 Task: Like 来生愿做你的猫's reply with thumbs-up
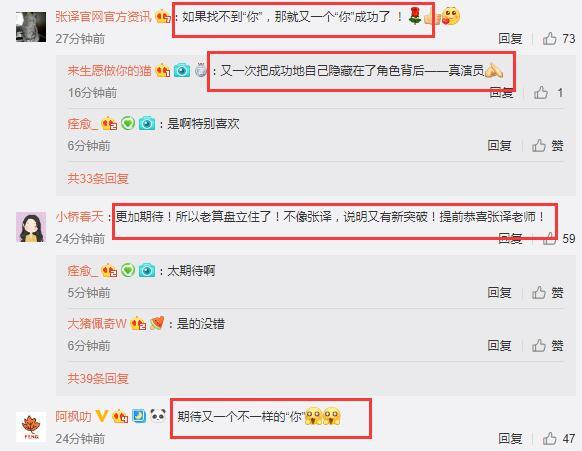coord(541,92)
